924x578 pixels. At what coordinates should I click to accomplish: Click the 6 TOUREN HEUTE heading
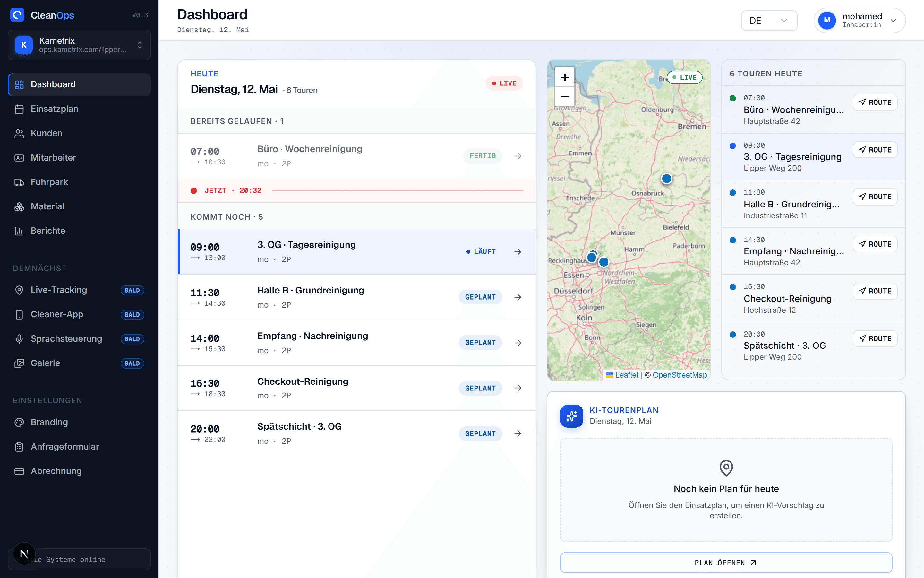766,74
